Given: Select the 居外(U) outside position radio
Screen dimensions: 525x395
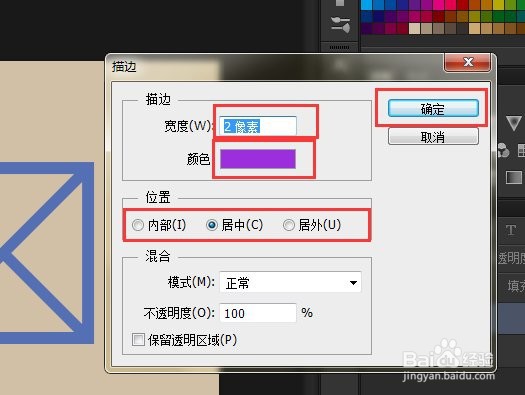Looking at the screenshot, I should click(x=289, y=225).
